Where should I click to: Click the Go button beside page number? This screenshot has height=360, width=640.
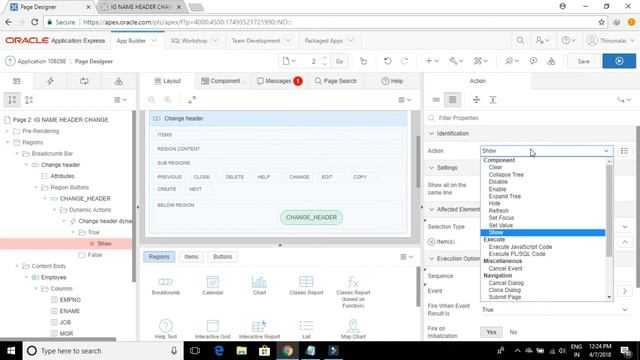(x=339, y=61)
